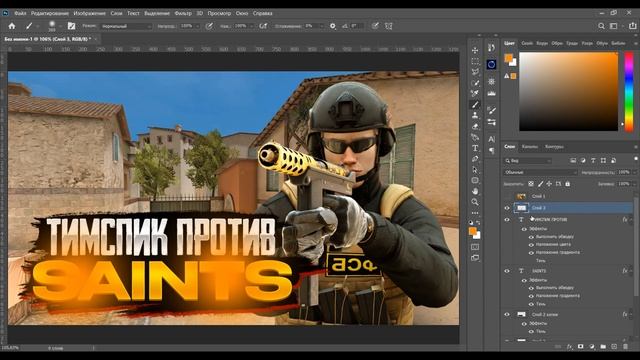Viewport: 640px width, 360px height.
Task: Select the Hand tool
Action: click(x=475, y=191)
